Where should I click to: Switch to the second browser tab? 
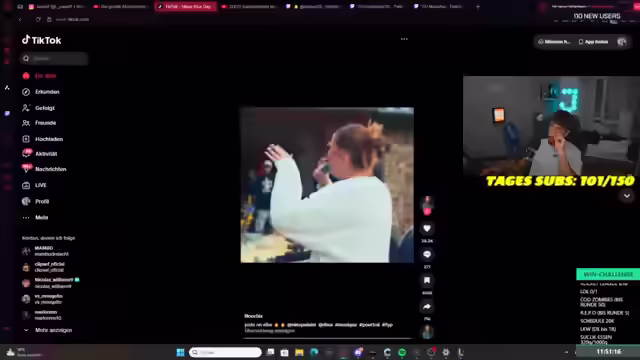coord(121,7)
